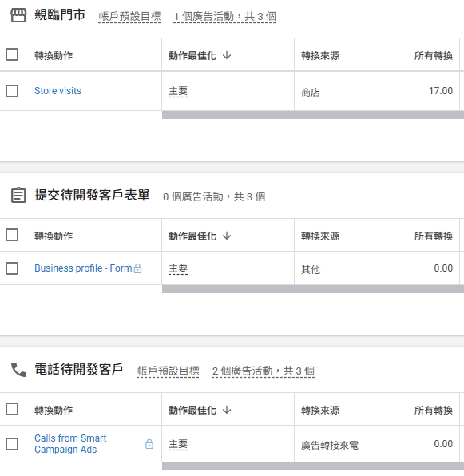This screenshot has height=476, width=464.
Task: Tick the select-all checkbox in the 親臨門市 table header
Action: pyautogui.click(x=12, y=54)
